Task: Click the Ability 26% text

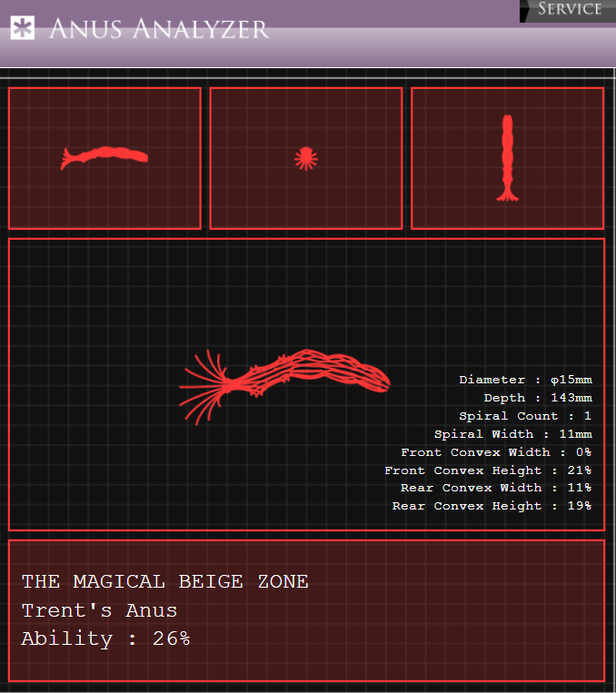Action: click(x=105, y=639)
